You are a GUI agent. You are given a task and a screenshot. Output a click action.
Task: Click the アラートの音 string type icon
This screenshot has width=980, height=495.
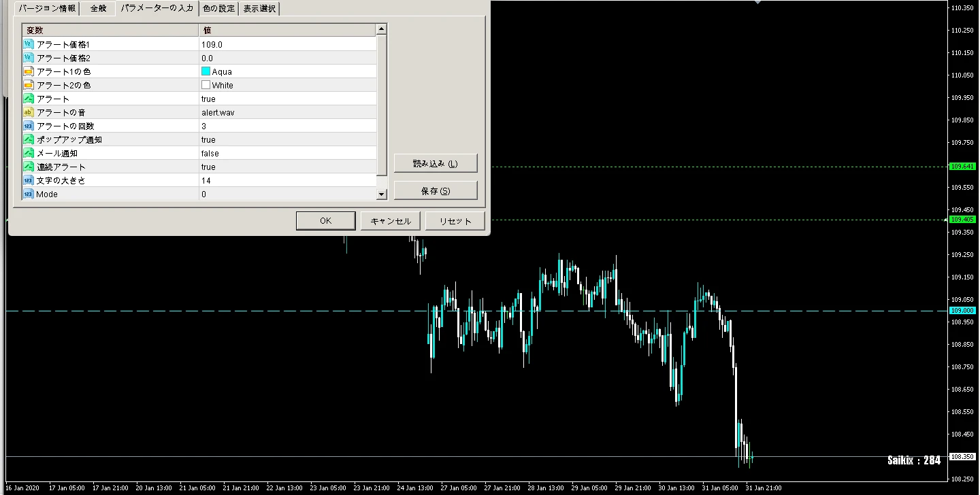pos(29,112)
